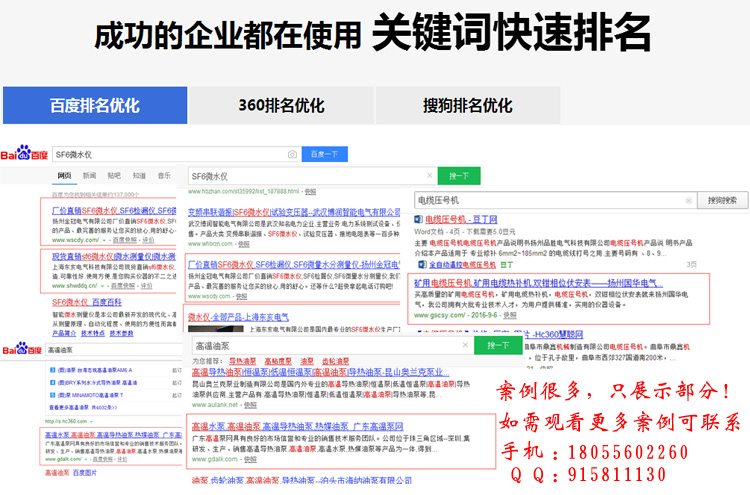Viewport: 750px width, 495px height.
Task: Click the camera image-search icon in Baidu box
Action: click(292, 154)
